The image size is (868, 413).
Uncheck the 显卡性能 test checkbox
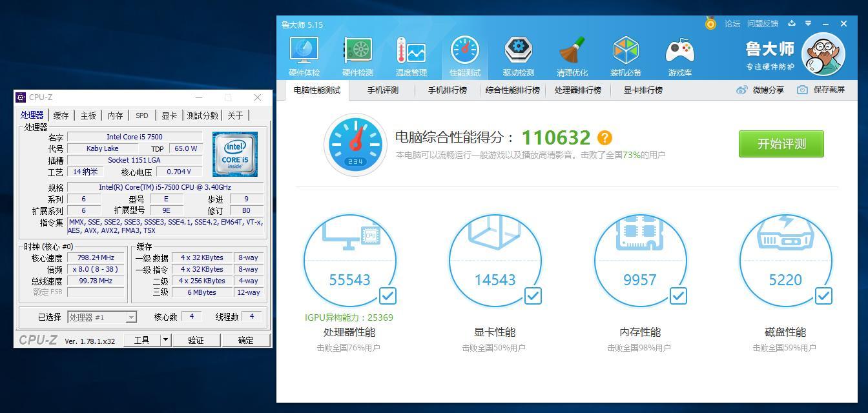[533, 296]
